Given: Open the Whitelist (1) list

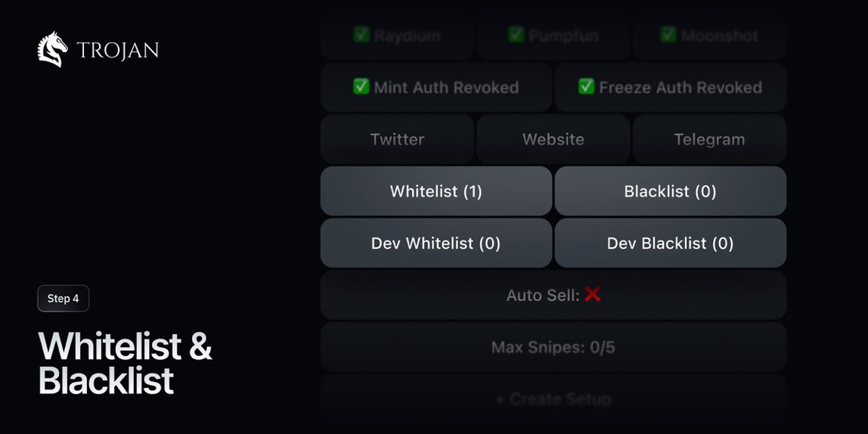Looking at the screenshot, I should pos(436,191).
